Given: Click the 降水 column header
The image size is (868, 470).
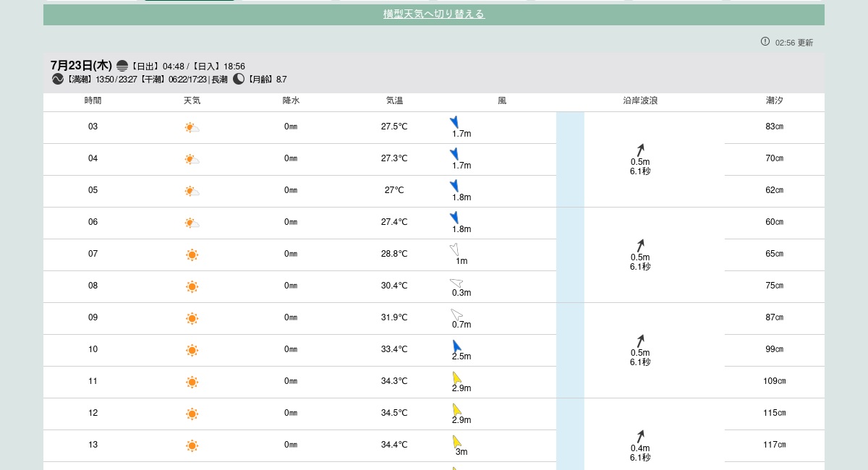Looking at the screenshot, I should [x=291, y=101].
